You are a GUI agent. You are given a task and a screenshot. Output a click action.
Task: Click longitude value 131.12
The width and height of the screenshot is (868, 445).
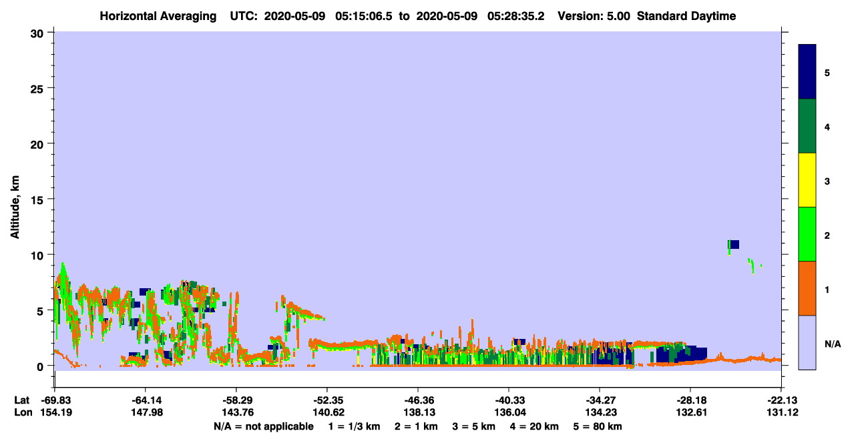tap(781, 412)
